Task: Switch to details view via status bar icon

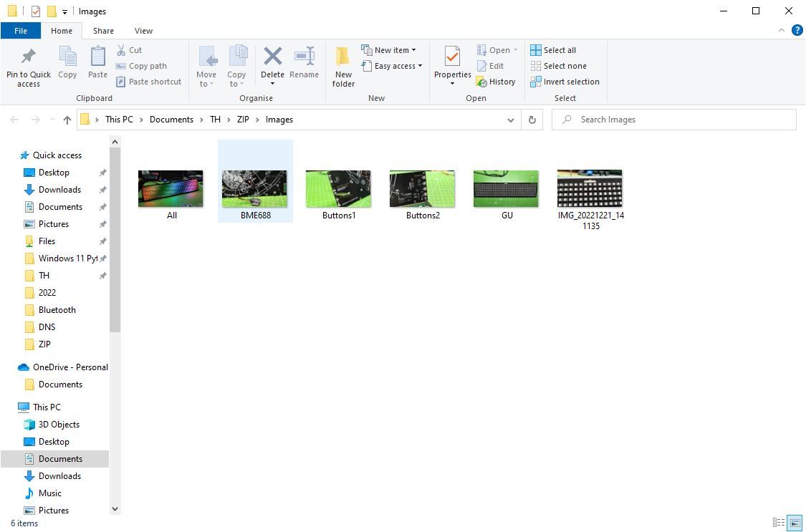Action: point(780,523)
